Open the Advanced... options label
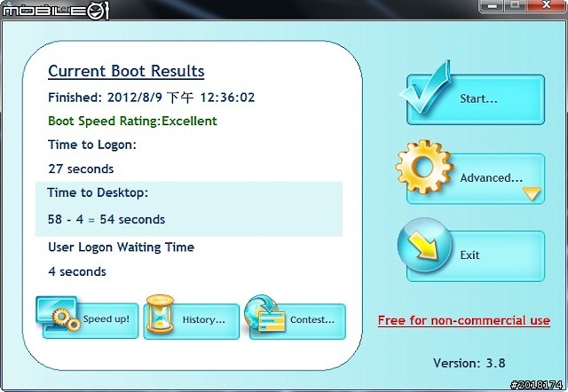 click(x=491, y=178)
